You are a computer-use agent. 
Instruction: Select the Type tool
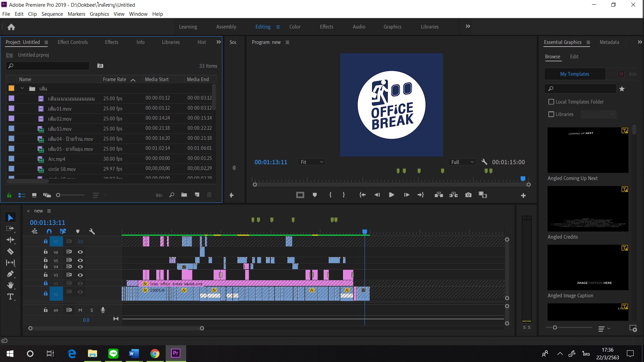click(10, 297)
